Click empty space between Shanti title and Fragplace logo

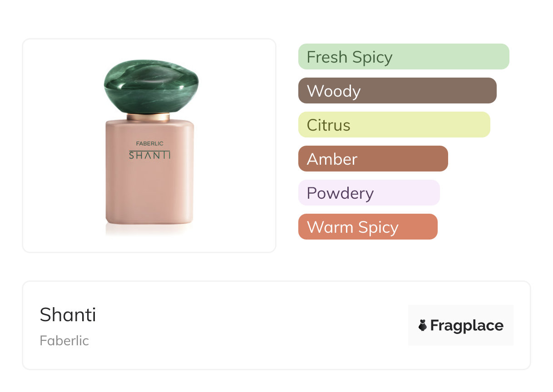pos(250,325)
